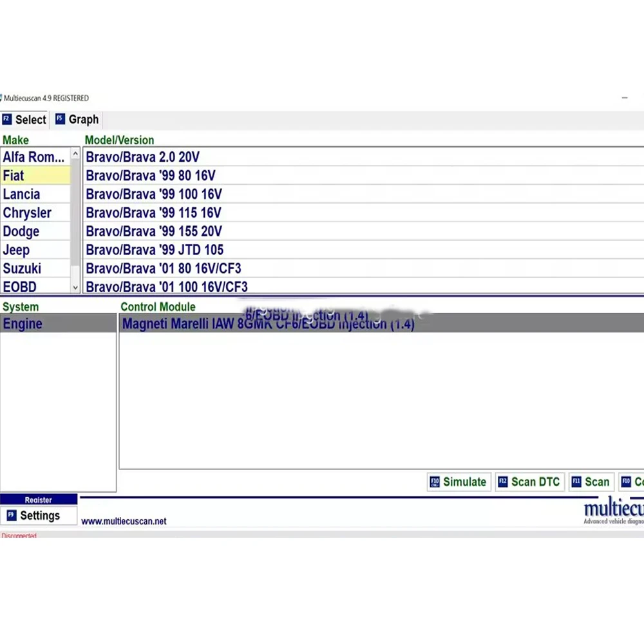Select model Bravo/Brava 2.0 20V
Image resolution: width=644 pixels, height=644 pixels.
click(x=363, y=157)
